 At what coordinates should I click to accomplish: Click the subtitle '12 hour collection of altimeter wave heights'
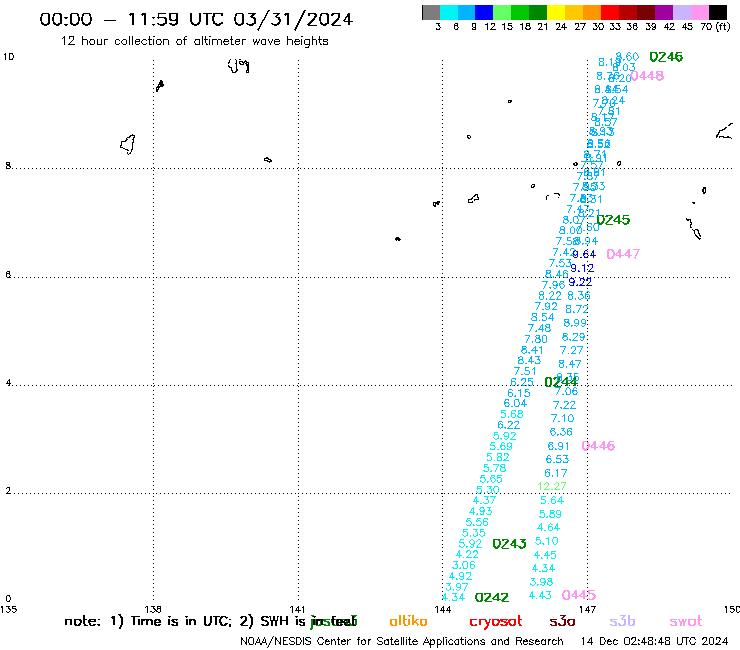(194, 41)
